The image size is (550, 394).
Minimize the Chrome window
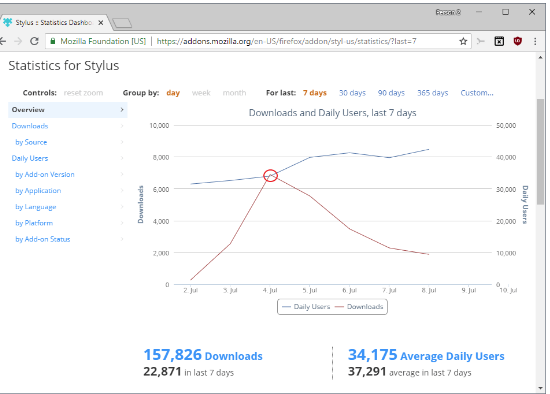point(479,12)
